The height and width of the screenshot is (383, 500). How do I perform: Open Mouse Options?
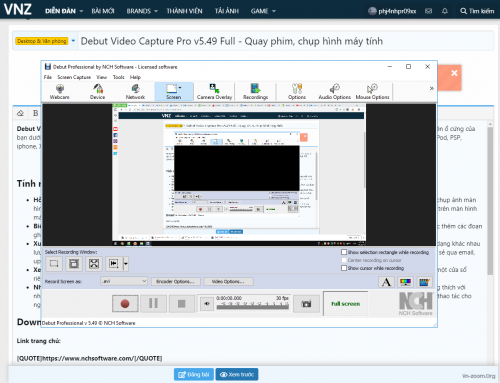[x=372, y=92]
